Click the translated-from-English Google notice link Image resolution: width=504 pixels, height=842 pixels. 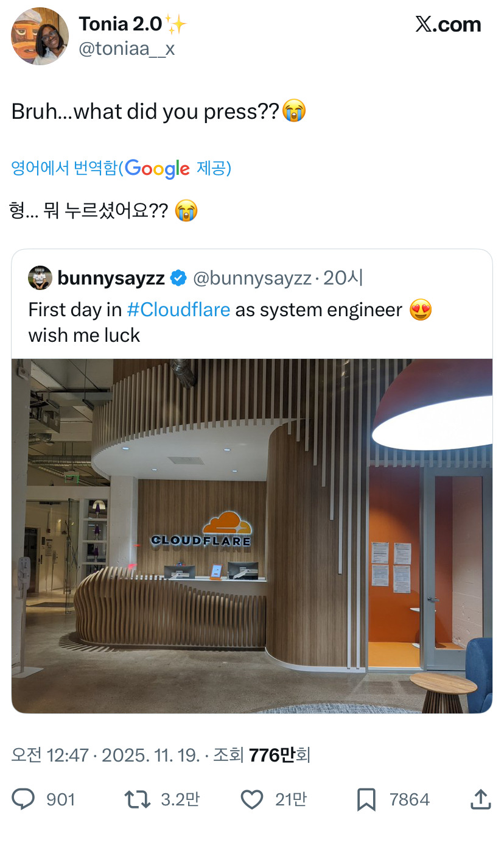coord(121,168)
